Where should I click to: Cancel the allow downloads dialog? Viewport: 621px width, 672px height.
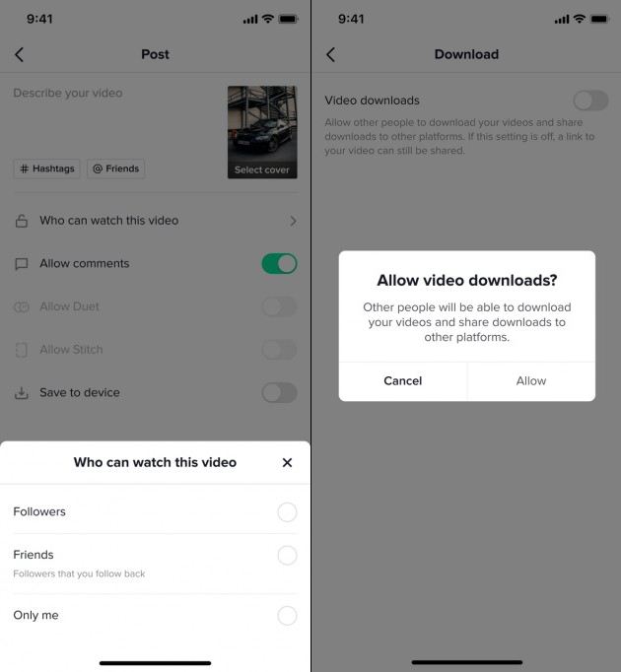403,381
